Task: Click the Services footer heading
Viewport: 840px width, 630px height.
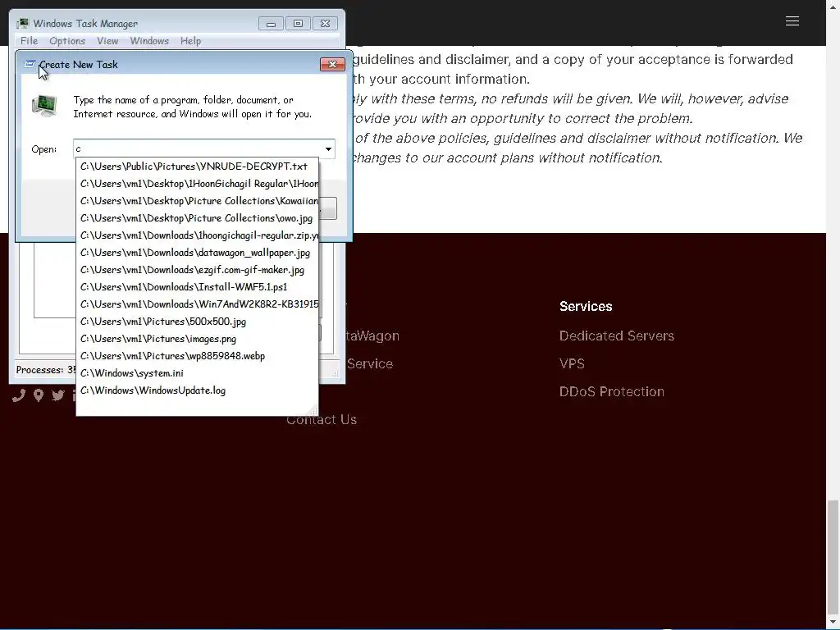Action: [586, 307]
